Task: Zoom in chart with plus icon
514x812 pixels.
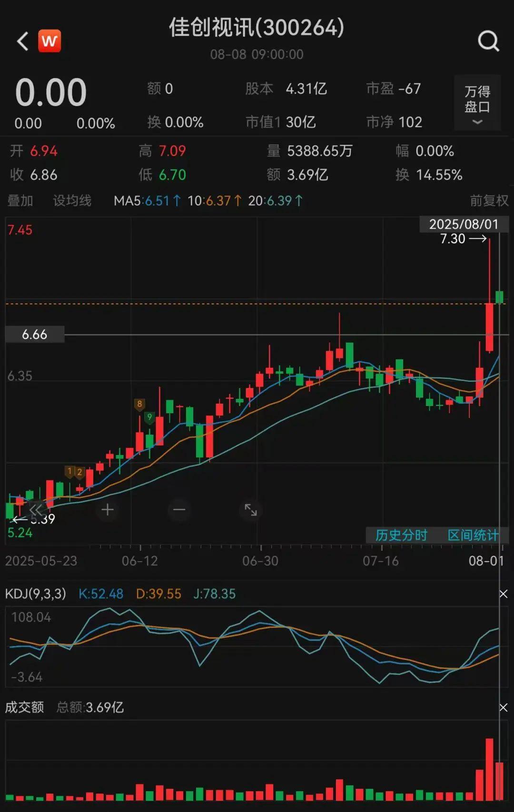Action: coord(108,510)
